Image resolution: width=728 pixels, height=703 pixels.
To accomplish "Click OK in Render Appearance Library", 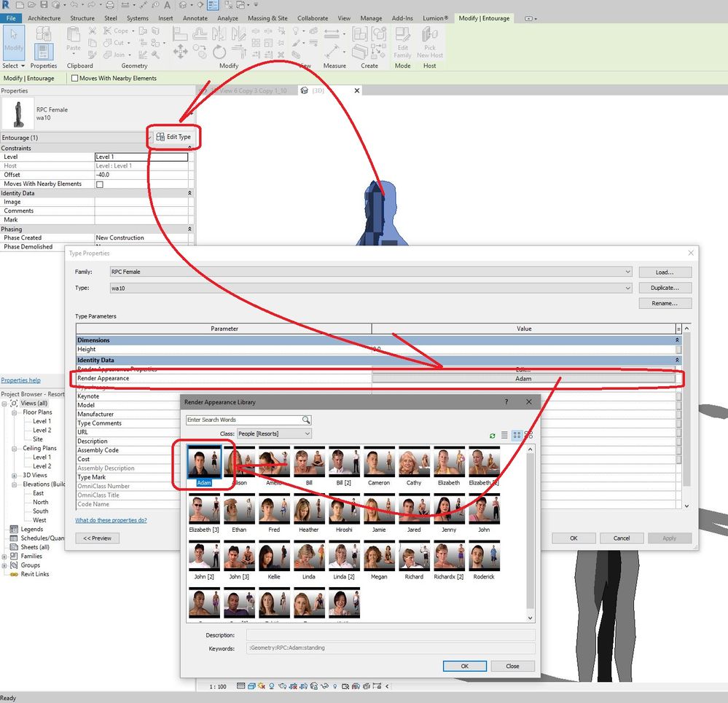I will (464, 666).
